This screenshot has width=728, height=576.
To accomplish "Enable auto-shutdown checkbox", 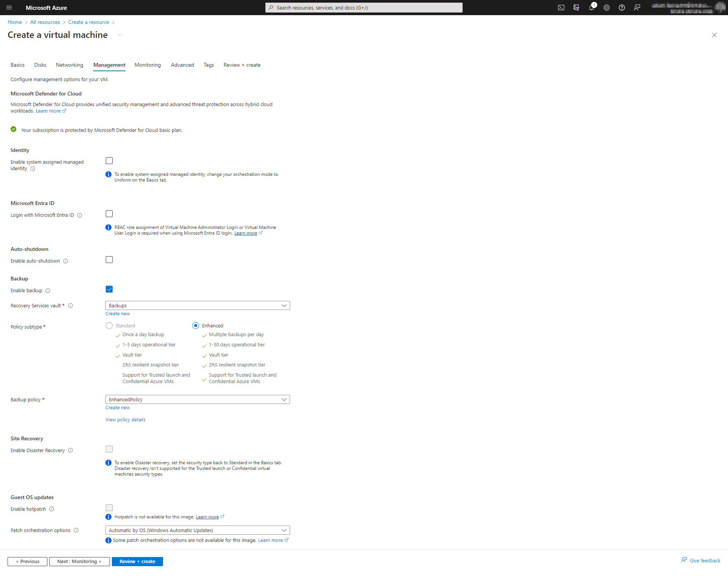I will click(x=109, y=259).
